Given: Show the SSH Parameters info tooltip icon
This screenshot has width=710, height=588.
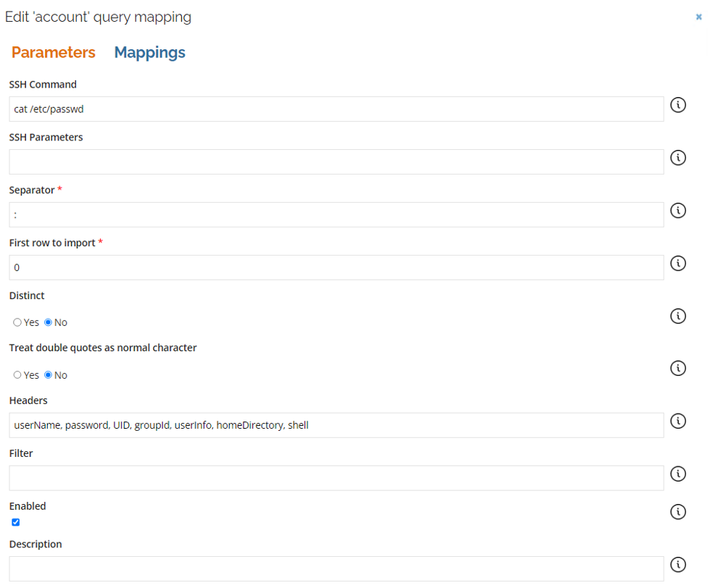Looking at the screenshot, I should coord(678,158).
